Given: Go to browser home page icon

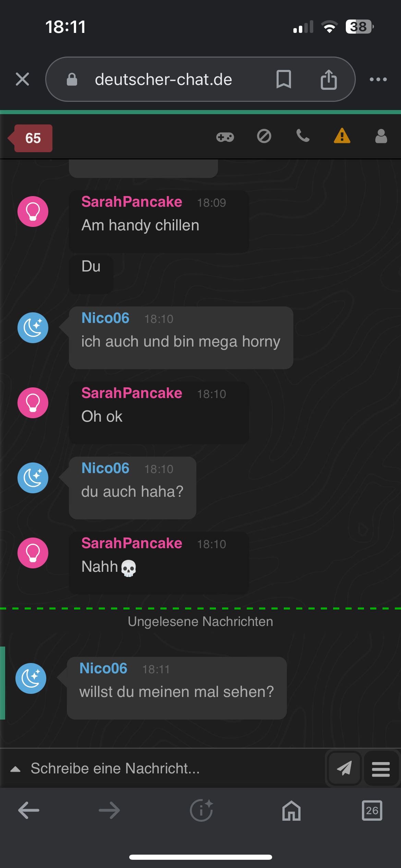Looking at the screenshot, I should pos(291,810).
